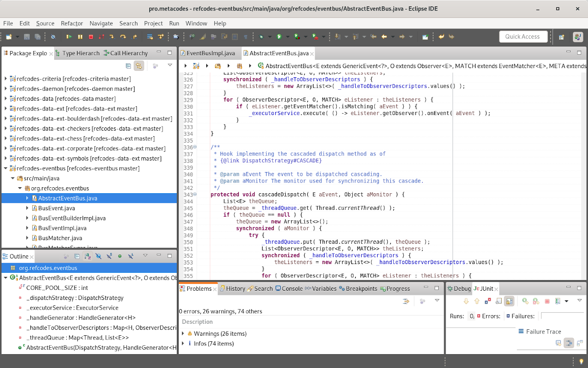Image resolution: width=588 pixels, height=368 pixels.
Task: Click the Save All toolbar icon
Action: 37,37
